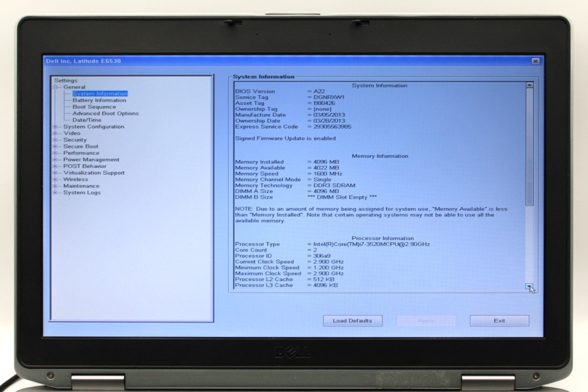Viewport: 588px width, 392px height.
Task: Select the Secure Boot label
Action: [81, 146]
